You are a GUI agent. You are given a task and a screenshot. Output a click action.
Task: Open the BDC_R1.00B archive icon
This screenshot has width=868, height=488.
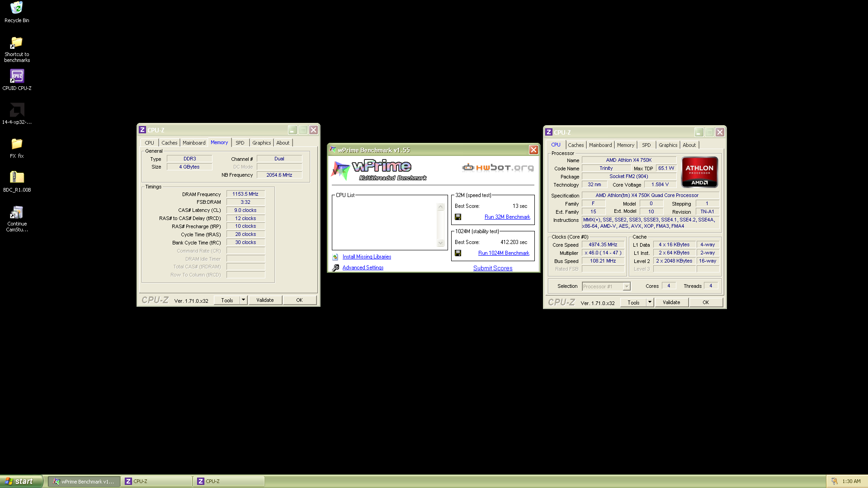pyautogui.click(x=17, y=177)
